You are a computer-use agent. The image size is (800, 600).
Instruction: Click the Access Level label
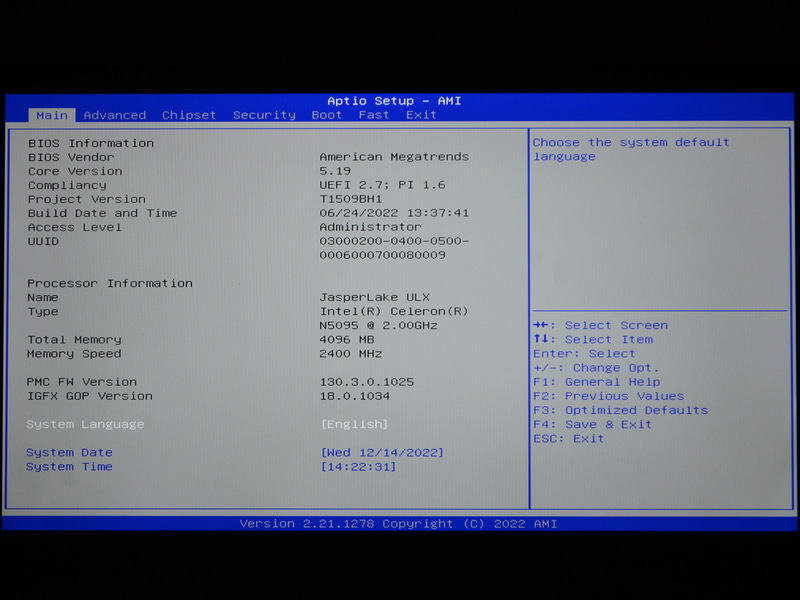point(74,228)
